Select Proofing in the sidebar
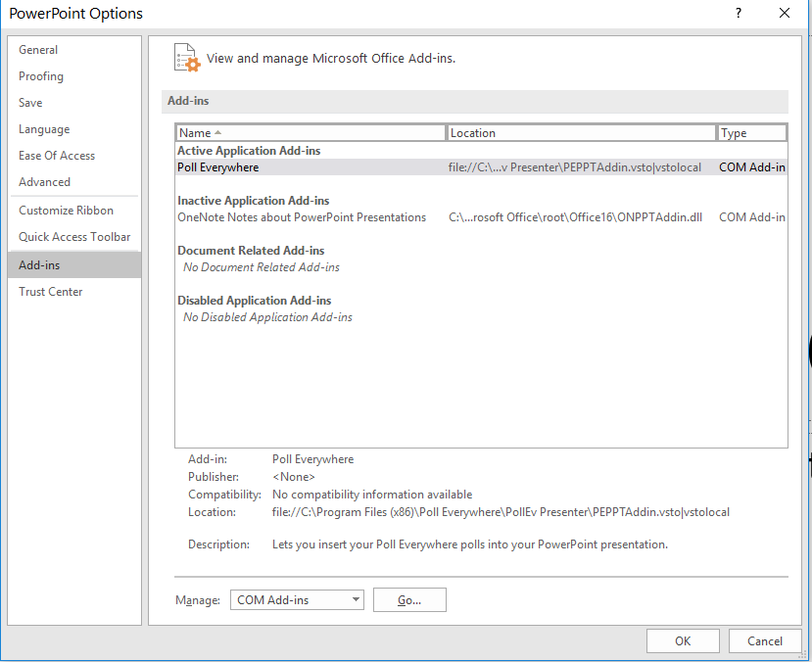This screenshot has width=812, height=662. [x=41, y=76]
